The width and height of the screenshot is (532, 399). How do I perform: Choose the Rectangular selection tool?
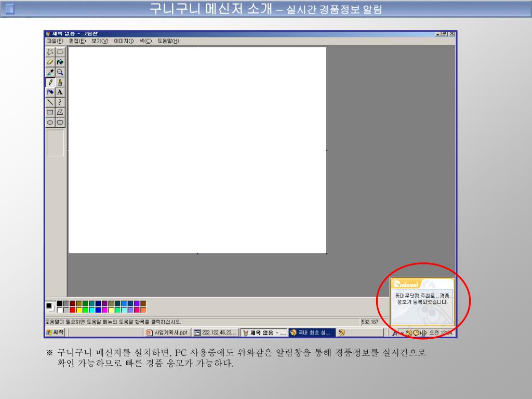pos(60,52)
